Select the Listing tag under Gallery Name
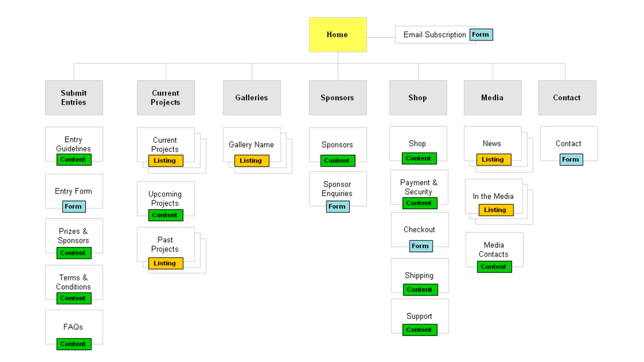Screen dimensions: 644x362 (251, 161)
